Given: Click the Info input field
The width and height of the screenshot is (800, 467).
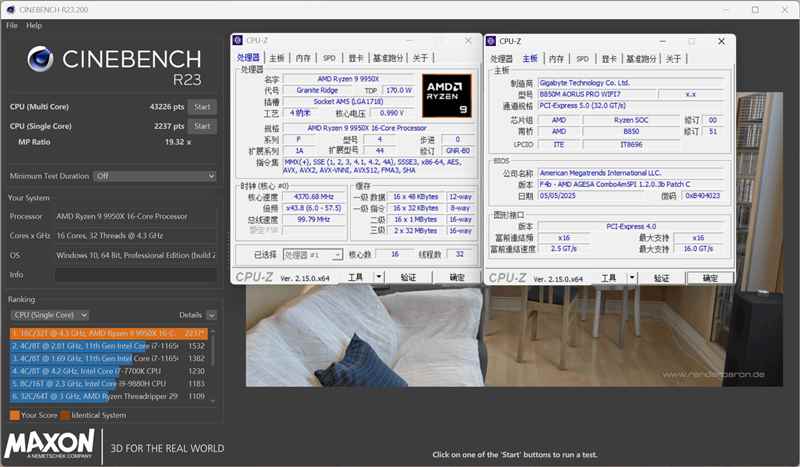Looking at the screenshot, I should point(136,275).
